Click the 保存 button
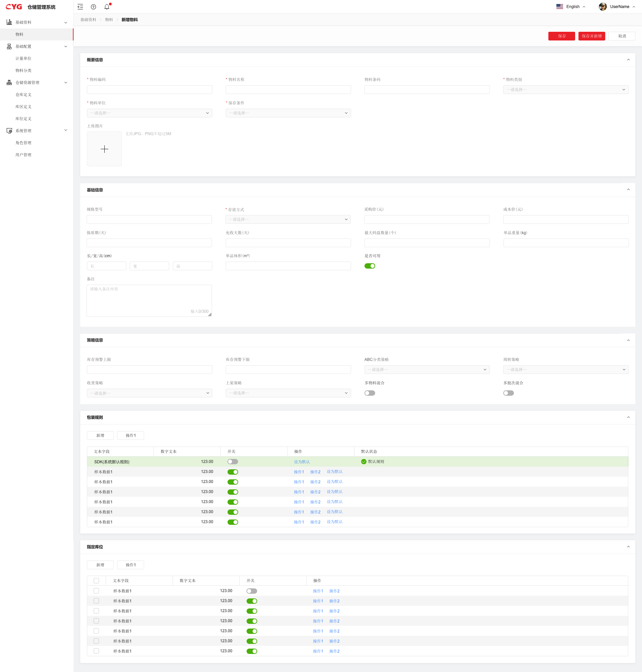Viewport: 642px width, 672px height. [x=561, y=36]
